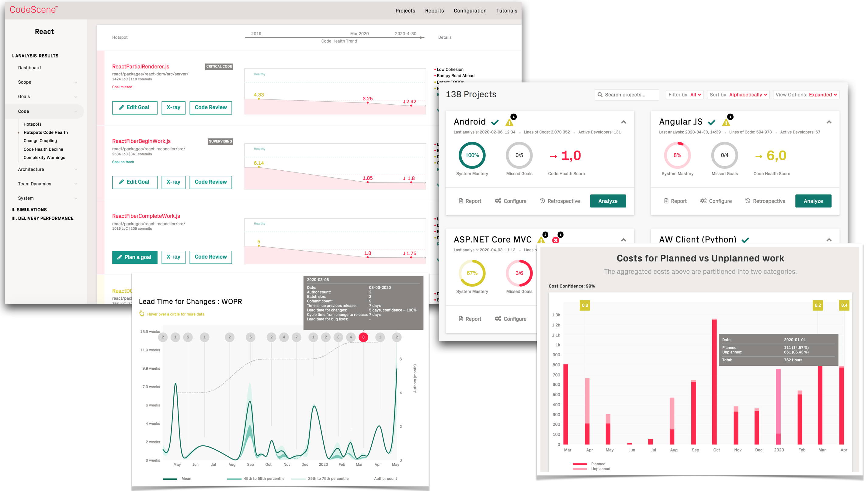
Task: Click Analyze for Angular JS project
Action: pos(813,201)
